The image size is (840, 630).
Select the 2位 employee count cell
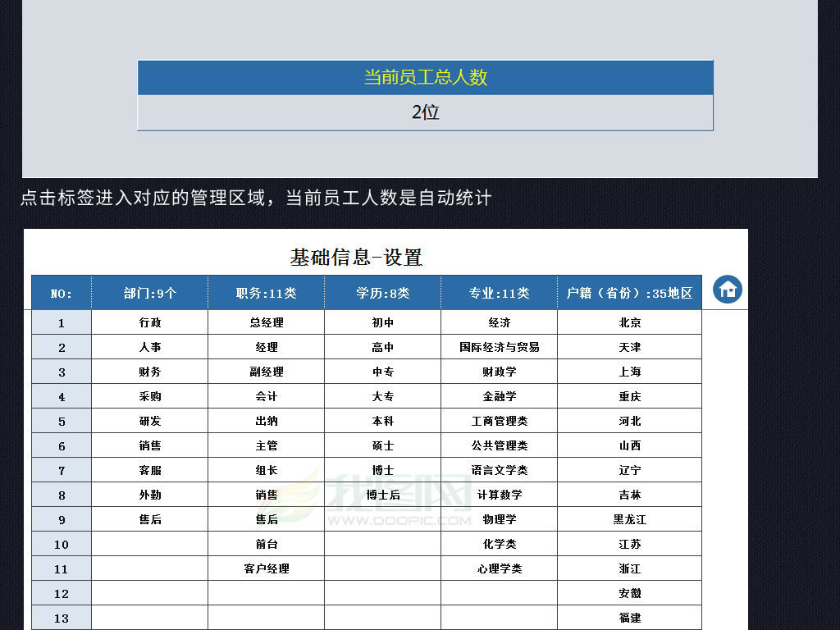426,112
